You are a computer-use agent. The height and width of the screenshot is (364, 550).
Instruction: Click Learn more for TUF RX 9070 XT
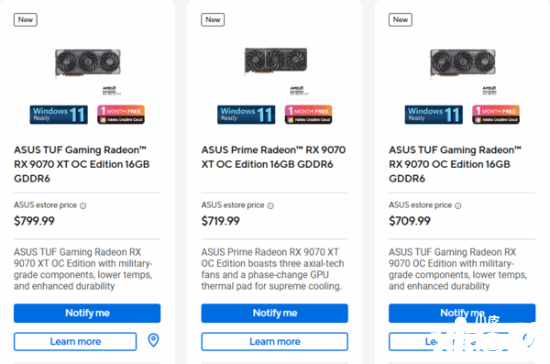point(75,342)
